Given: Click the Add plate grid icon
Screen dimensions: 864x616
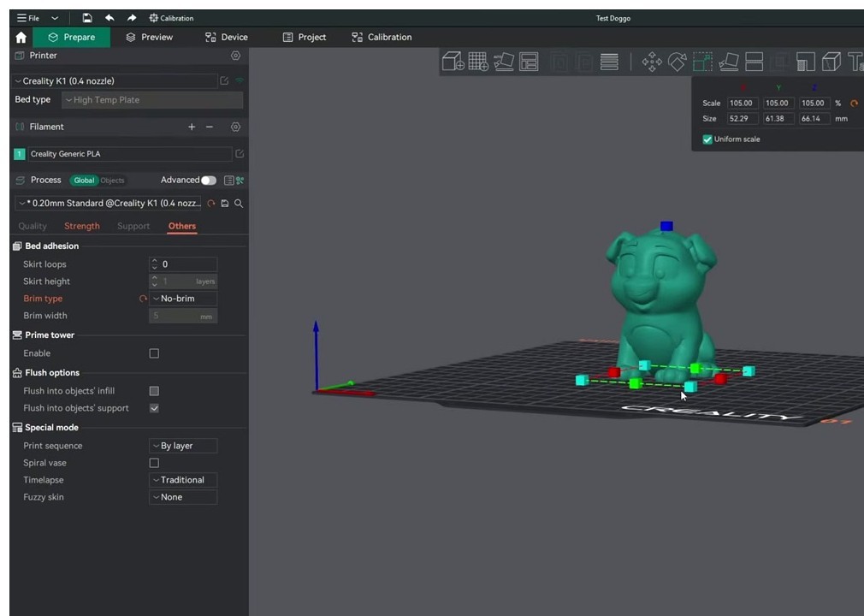Looking at the screenshot, I should pos(477,61).
